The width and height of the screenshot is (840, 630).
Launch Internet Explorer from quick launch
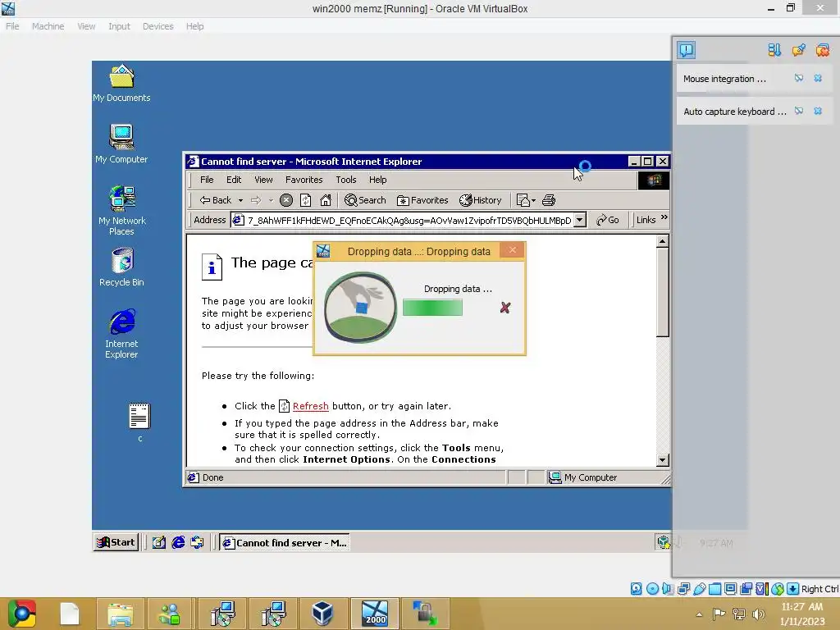(178, 543)
